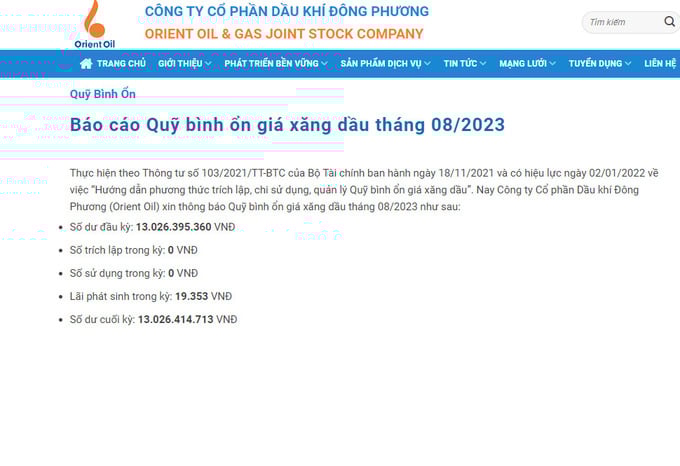Screen dimensions: 680x466
Task: Select the Mạng lưới menu item
Action: pyautogui.click(x=523, y=63)
